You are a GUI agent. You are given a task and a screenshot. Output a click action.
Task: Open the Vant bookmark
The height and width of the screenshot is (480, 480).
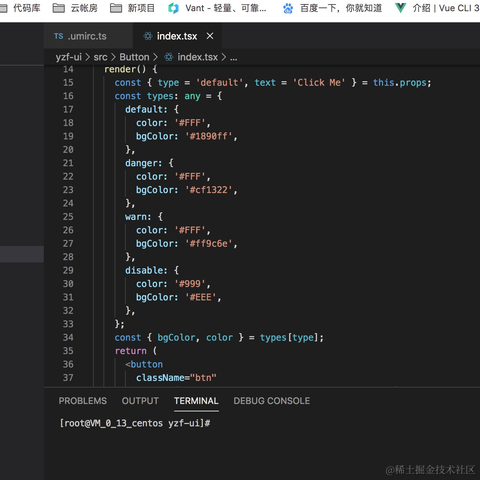tap(217, 8)
